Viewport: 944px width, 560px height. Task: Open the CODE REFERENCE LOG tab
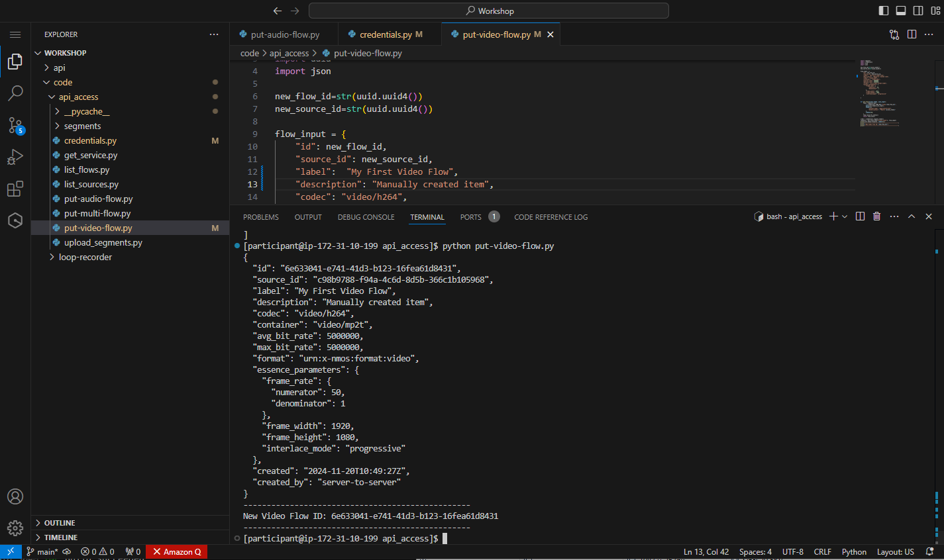(551, 217)
